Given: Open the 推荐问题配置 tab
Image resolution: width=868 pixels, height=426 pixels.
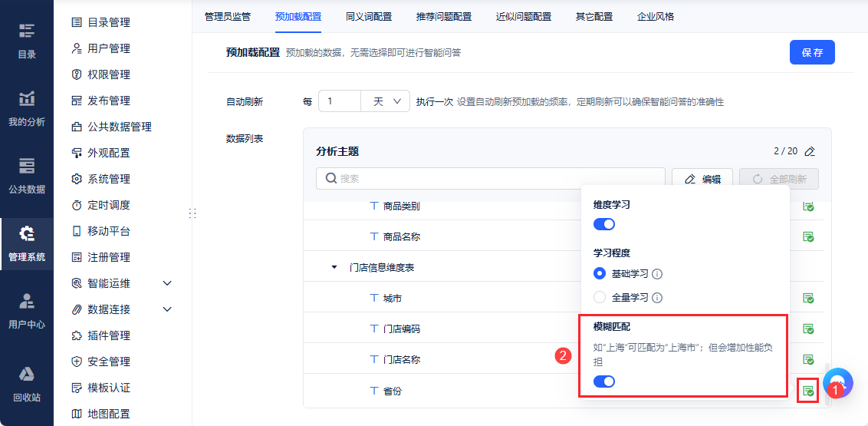Looking at the screenshot, I should (444, 16).
